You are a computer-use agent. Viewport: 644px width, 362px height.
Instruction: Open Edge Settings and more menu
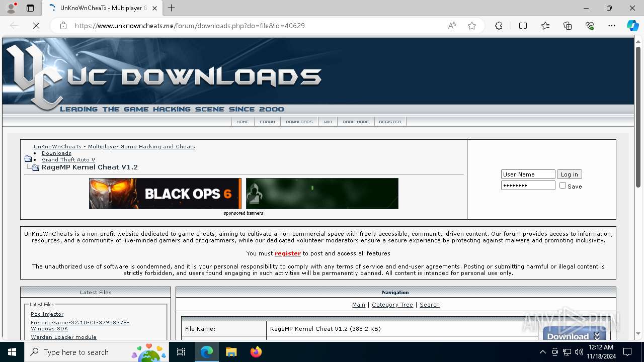[612, 26]
